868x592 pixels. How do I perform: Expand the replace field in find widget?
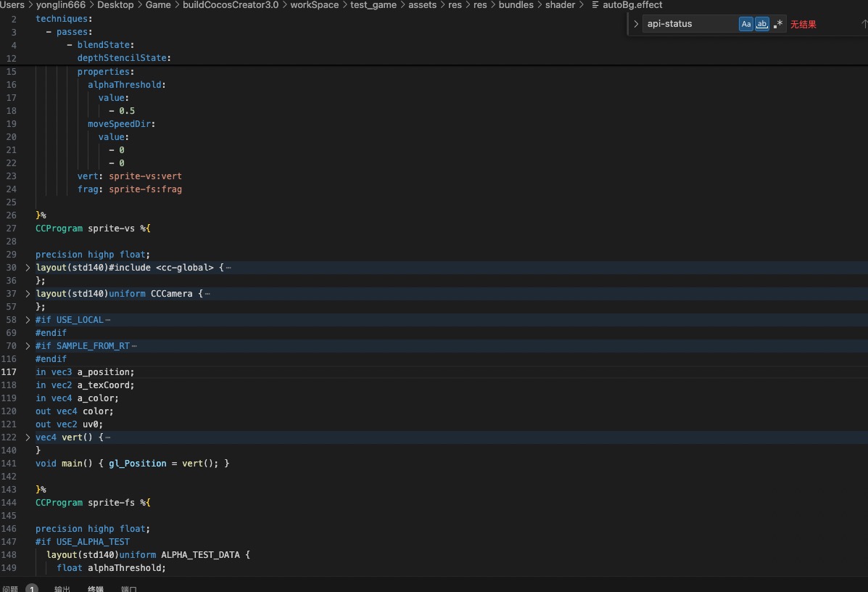tap(636, 24)
